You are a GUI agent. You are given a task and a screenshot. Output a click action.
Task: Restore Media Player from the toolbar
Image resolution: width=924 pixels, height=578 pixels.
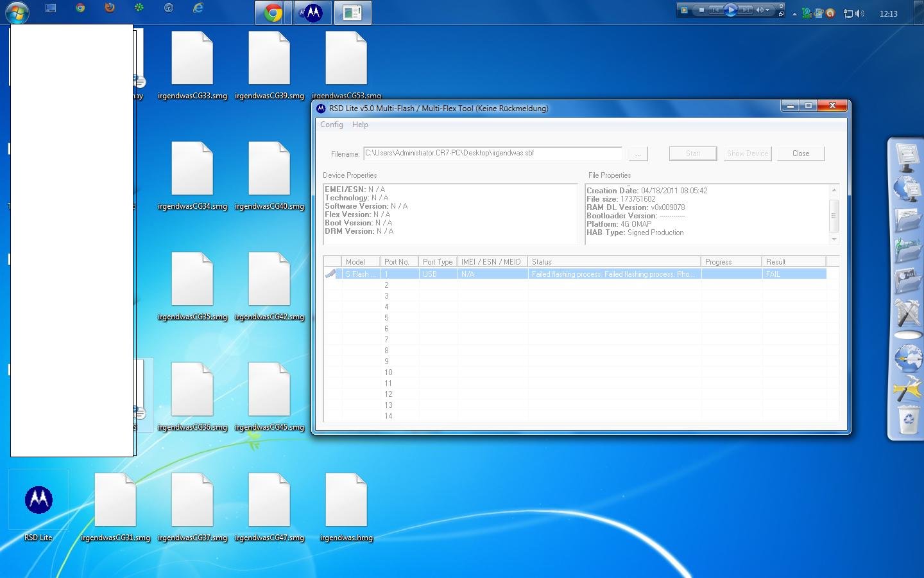point(781,13)
